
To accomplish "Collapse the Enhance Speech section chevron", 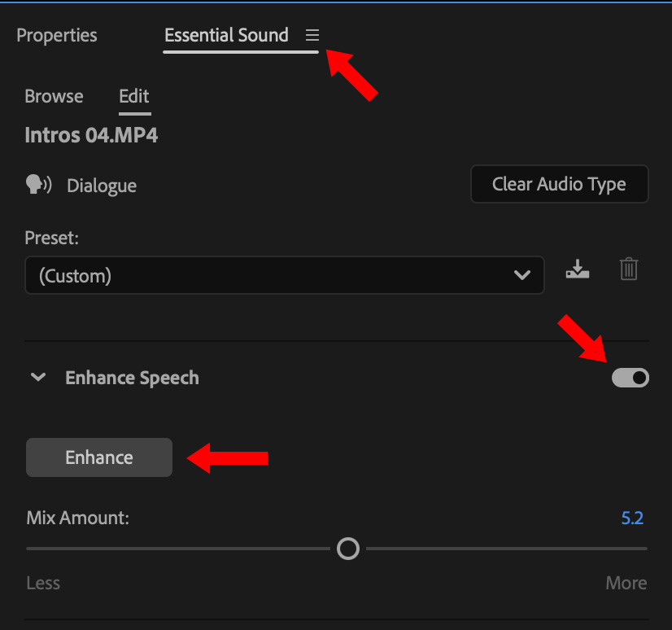I will click(x=37, y=378).
